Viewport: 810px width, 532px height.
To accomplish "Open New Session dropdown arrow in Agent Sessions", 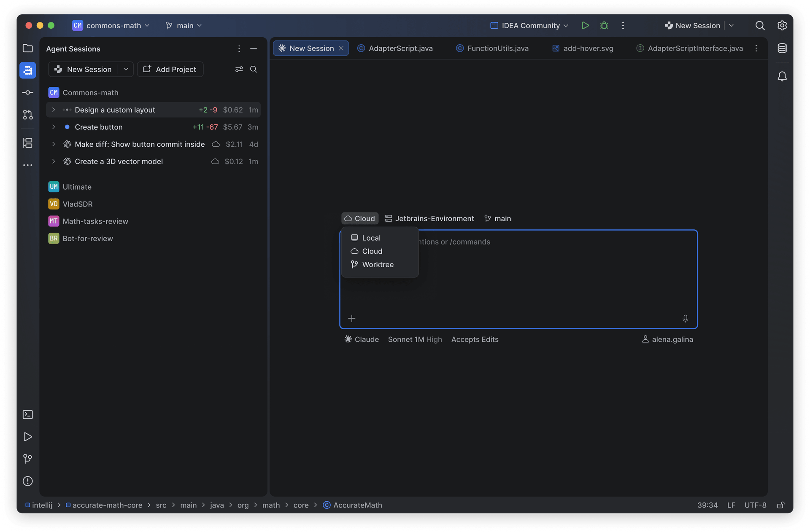I will click(x=126, y=69).
